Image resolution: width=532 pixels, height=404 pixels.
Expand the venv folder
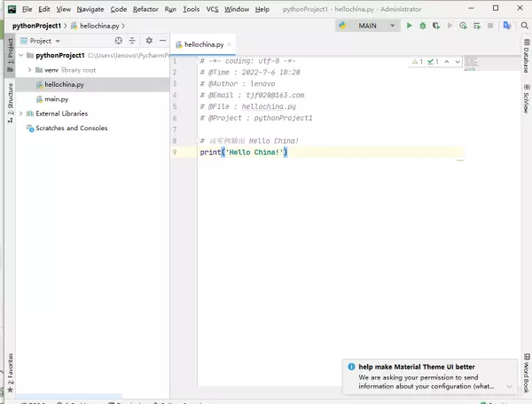(29, 70)
